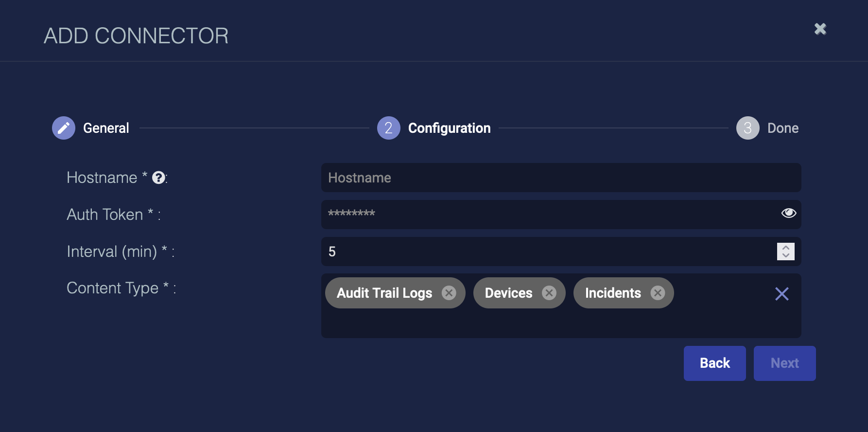Image resolution: width=868 pixels, height=432 pixels.
Task: Increase the interval with up arrow
Action: click(785, 248)
